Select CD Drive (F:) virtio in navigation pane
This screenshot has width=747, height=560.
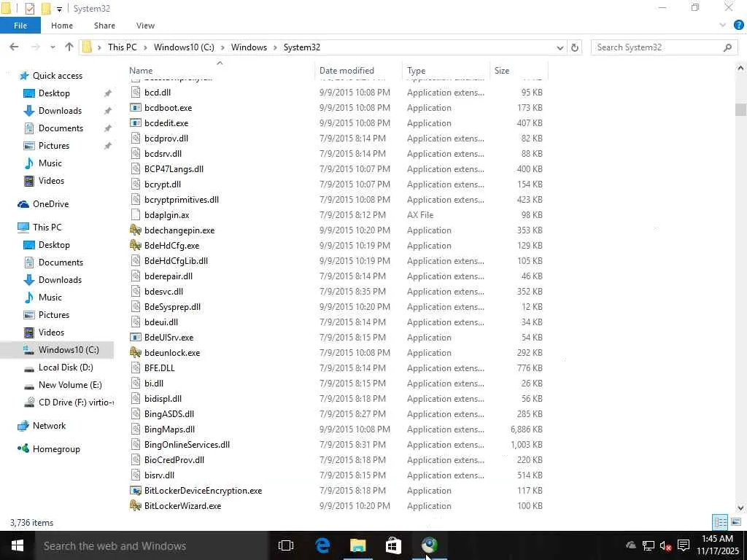75,402
